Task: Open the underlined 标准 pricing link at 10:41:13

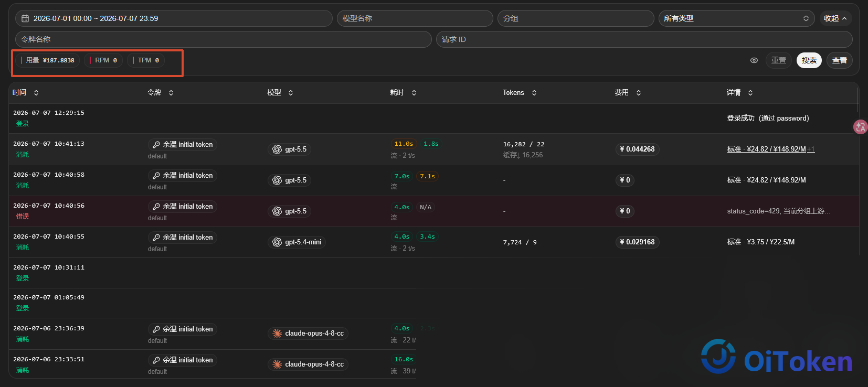Action: [x=766, y=149]
